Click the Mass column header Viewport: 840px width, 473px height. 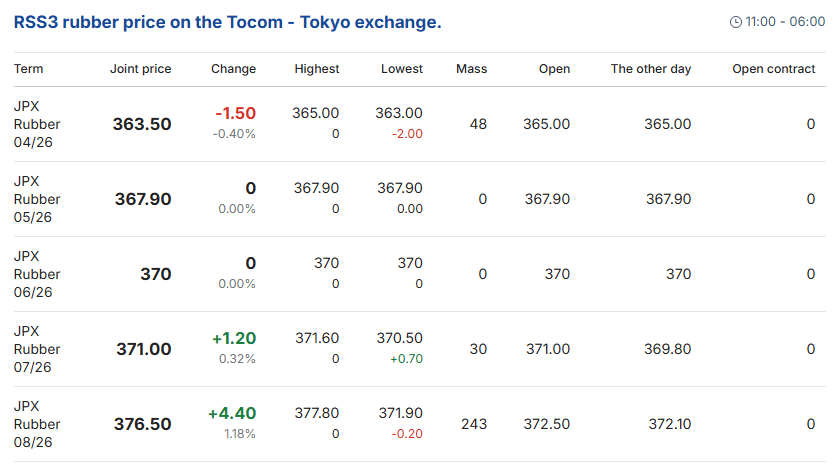coord(471,69)
